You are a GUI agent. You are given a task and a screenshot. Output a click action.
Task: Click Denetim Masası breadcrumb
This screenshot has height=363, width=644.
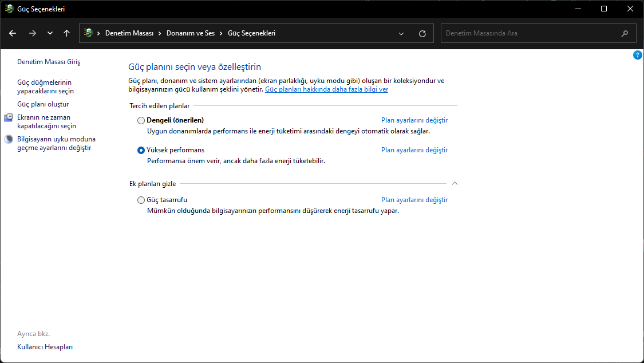(x=129, y=33)
